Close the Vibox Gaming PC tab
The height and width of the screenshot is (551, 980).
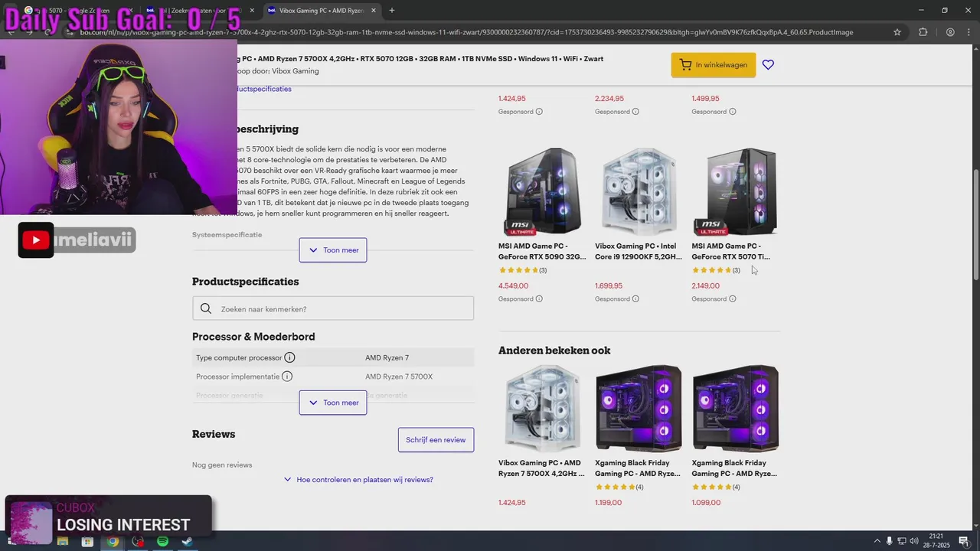[374, 11]
